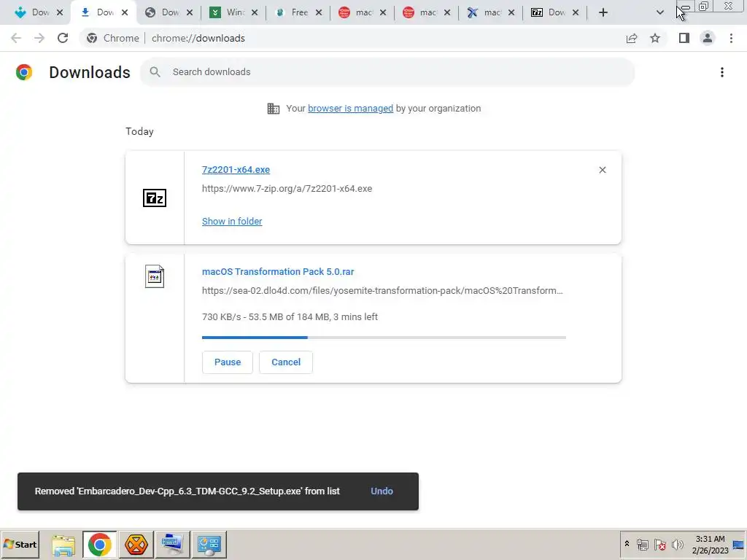Go back using the browser back arrow
Screen dimensions: 747x560
(x=16, y=38)
